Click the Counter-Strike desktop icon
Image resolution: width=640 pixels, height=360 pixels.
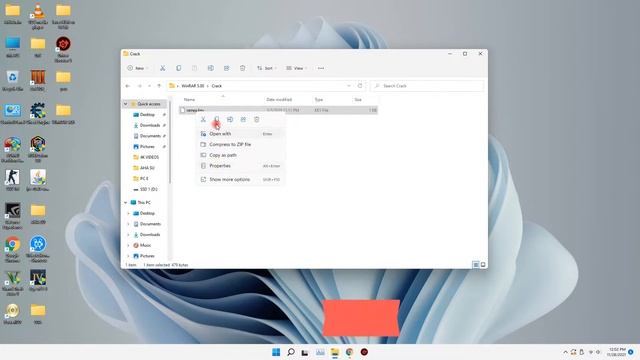tap(12, 180)
